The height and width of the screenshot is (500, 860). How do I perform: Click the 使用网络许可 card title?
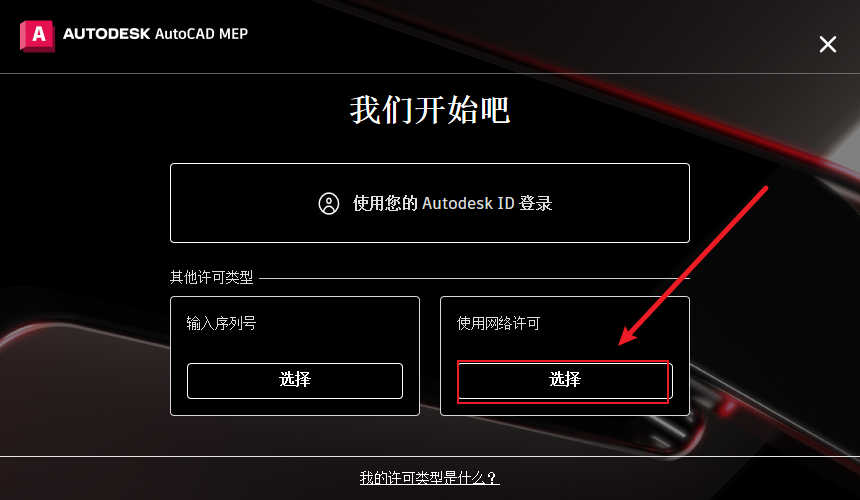(499, 323)
